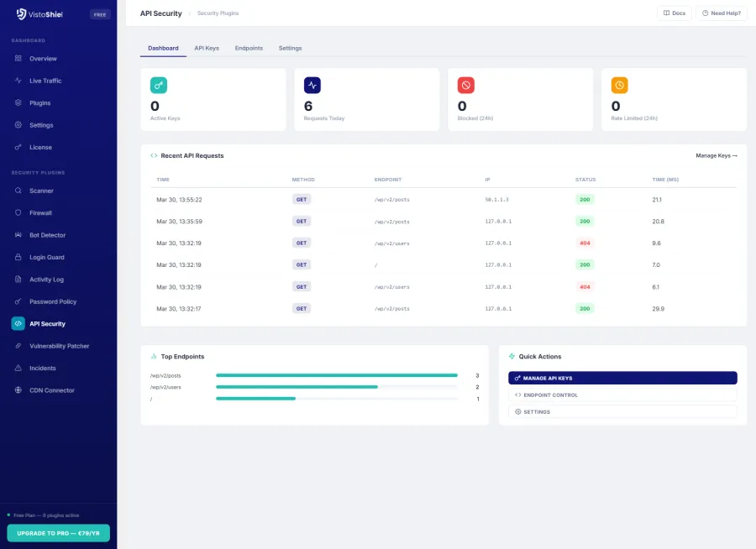
Task: Open Scanner from the Security Plugins sidebar
Action: 40,191
